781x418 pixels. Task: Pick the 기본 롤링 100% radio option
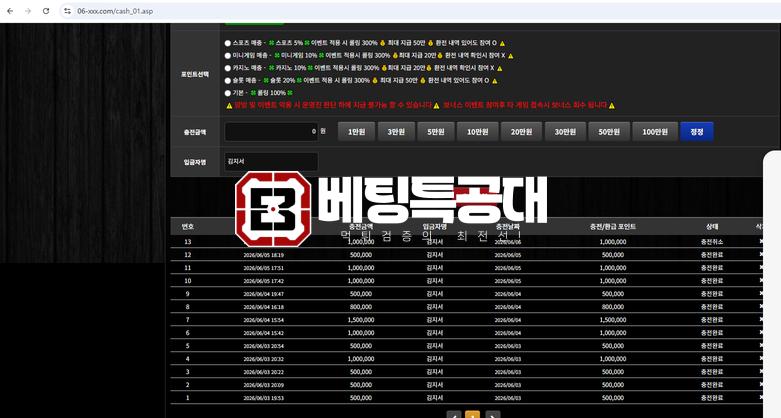(x=228, y=93)
